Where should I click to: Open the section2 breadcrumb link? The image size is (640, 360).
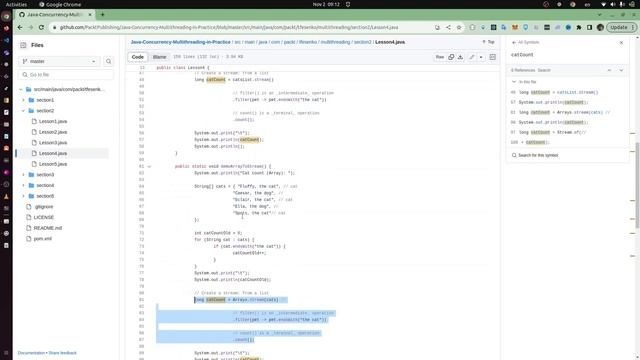[362, 42]
